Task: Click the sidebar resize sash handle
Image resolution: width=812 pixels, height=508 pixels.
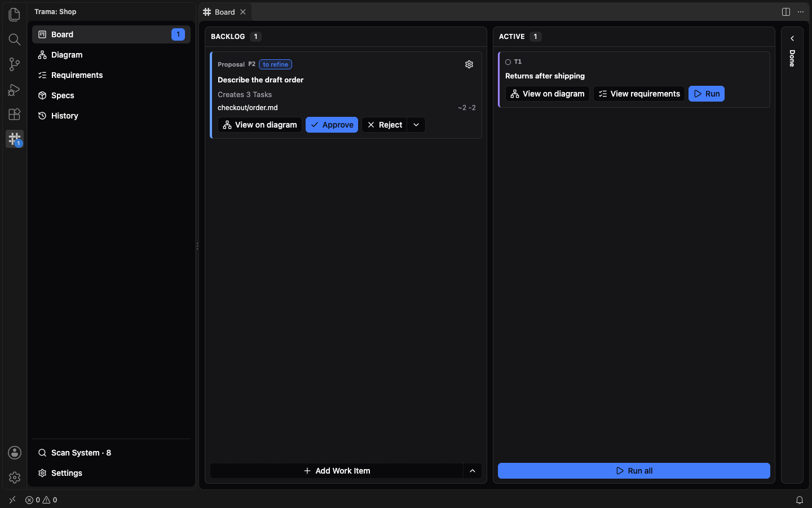Action: point(197,246)
